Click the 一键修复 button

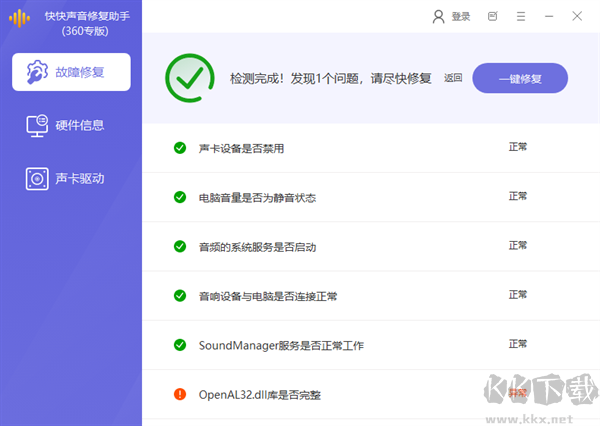click(x=520, y=78)
